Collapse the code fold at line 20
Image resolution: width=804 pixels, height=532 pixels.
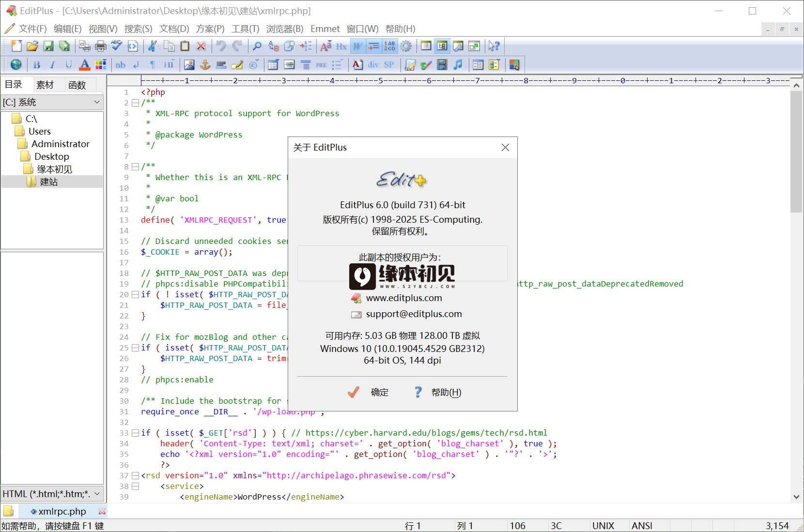point(135,294)
